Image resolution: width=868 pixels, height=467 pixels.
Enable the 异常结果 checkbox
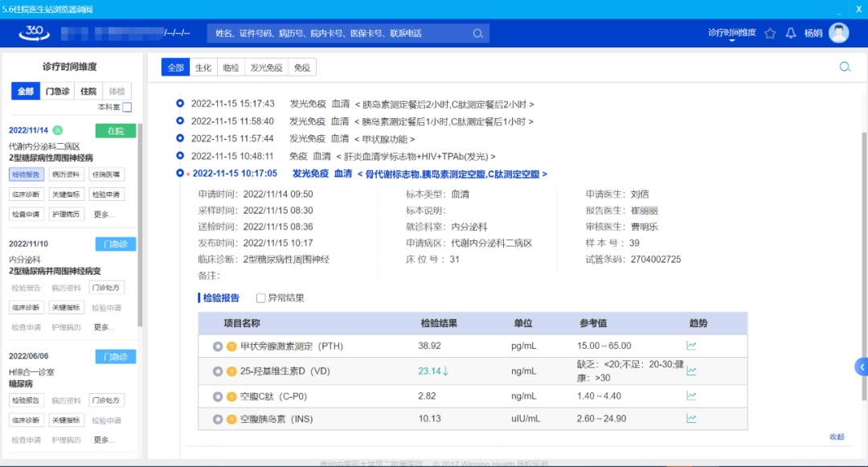(x=260, y=298)
